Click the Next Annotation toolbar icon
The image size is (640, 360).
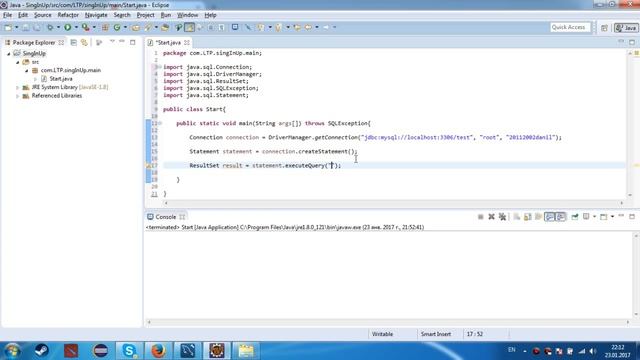pyautogui.click(x=260, y=27)
